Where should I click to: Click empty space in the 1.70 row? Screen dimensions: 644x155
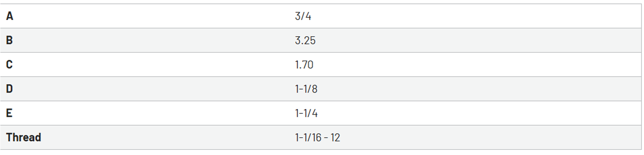point(478,65)
